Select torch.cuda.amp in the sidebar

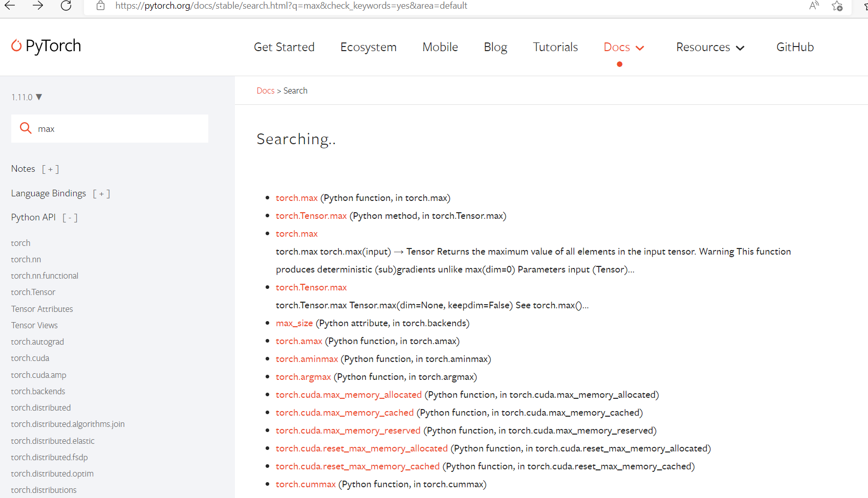pos(39,375)
